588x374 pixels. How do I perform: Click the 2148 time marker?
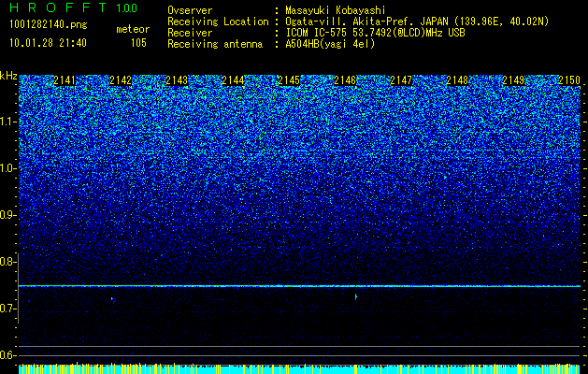457,80
